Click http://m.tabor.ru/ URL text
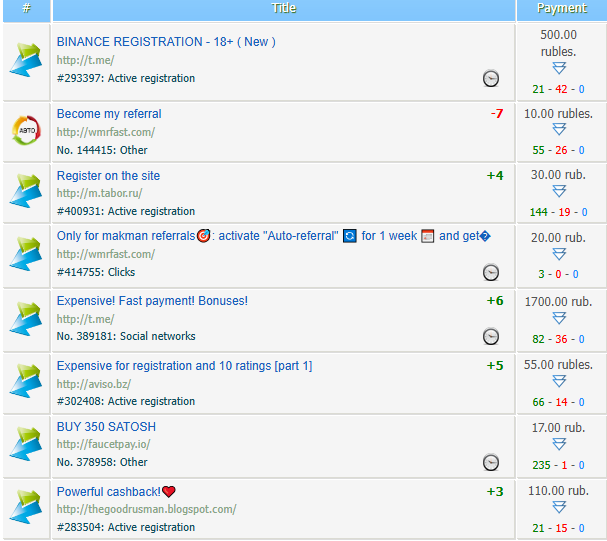 [x=99, y=193]
